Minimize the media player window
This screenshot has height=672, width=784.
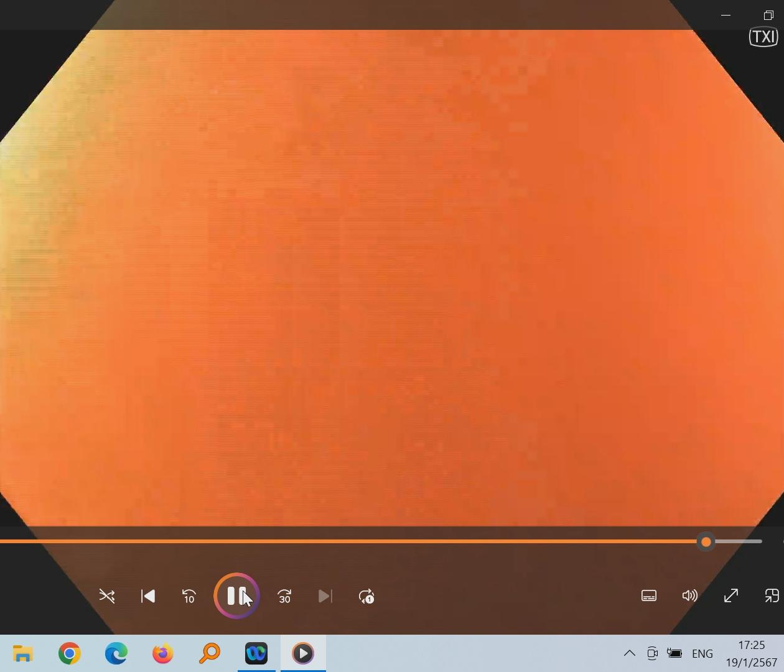[726, 15]
